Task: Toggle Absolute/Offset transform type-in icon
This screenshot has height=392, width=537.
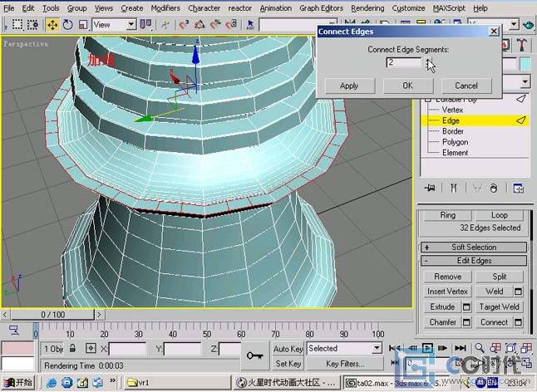Action: 91,349
